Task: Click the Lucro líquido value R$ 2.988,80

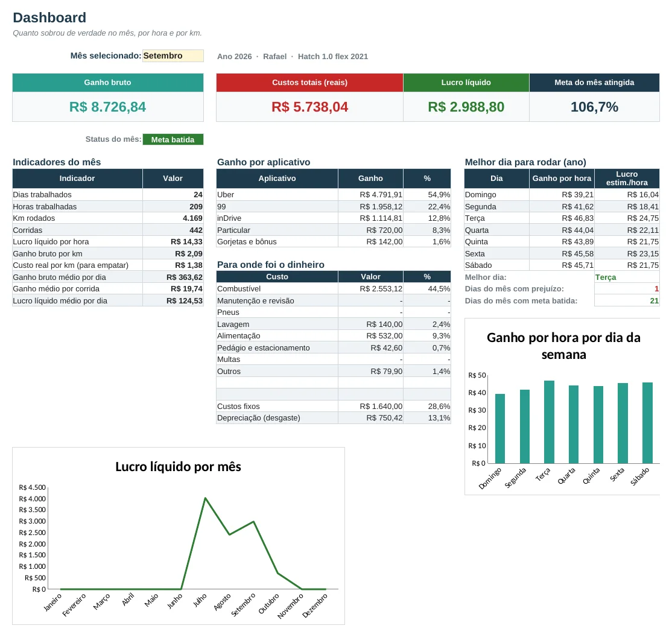Action: point(466,107)
